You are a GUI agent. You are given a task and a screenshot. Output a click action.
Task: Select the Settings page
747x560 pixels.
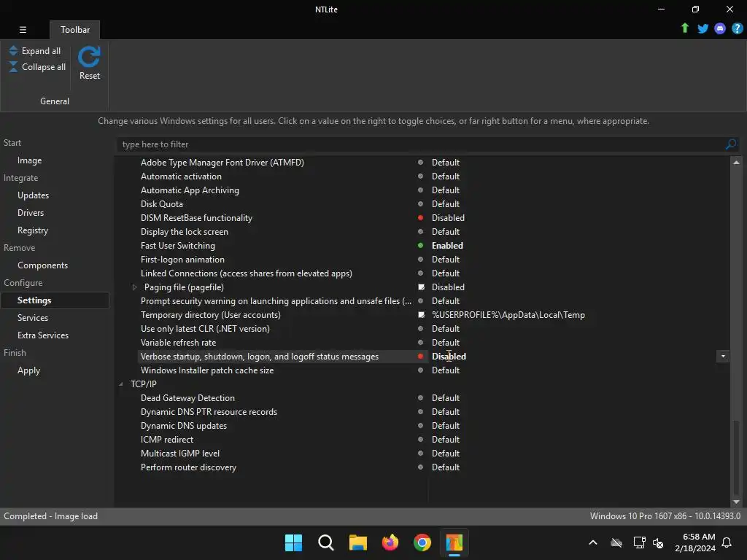pyautogui.click(x=55, y=300)
